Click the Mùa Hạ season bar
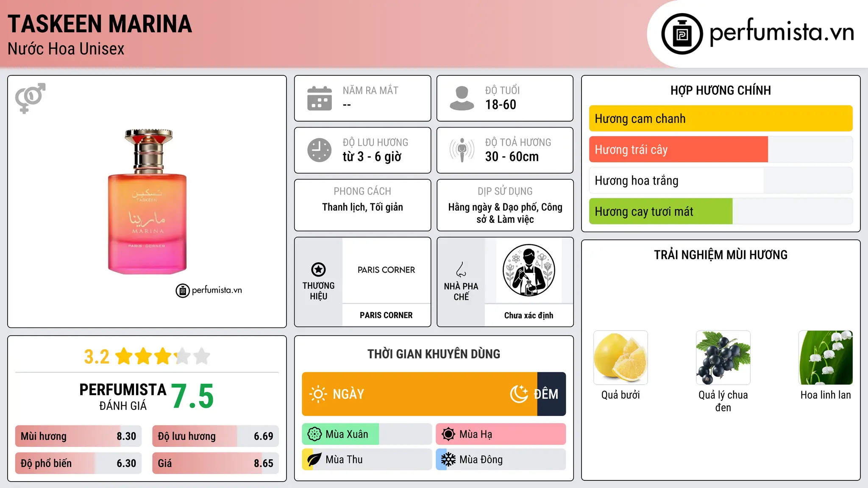Image resolution: width=868 pixels, height=488 pixels. 501,434
